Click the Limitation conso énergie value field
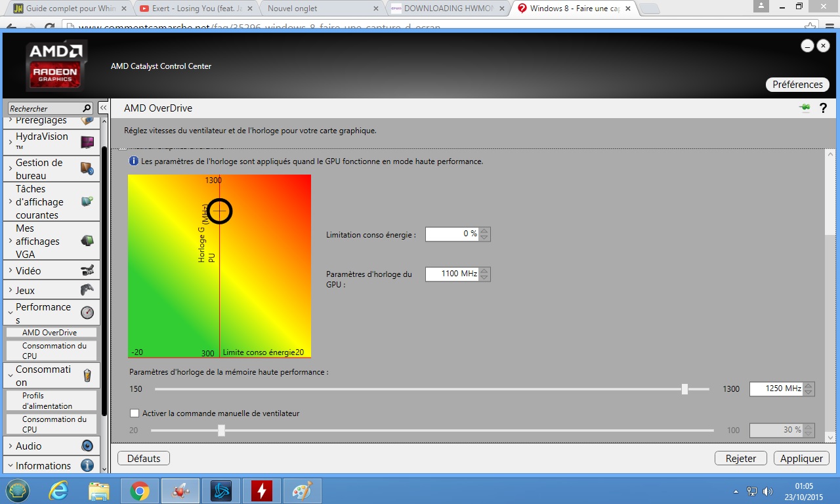Screen dimensions: 840x504 452,234
